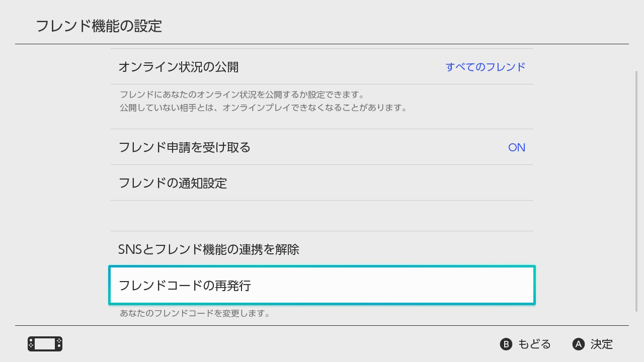Viewport: 644px width, 362px height.
Task: Click the horizontal divider line under the title
Action: pos(322,44)
